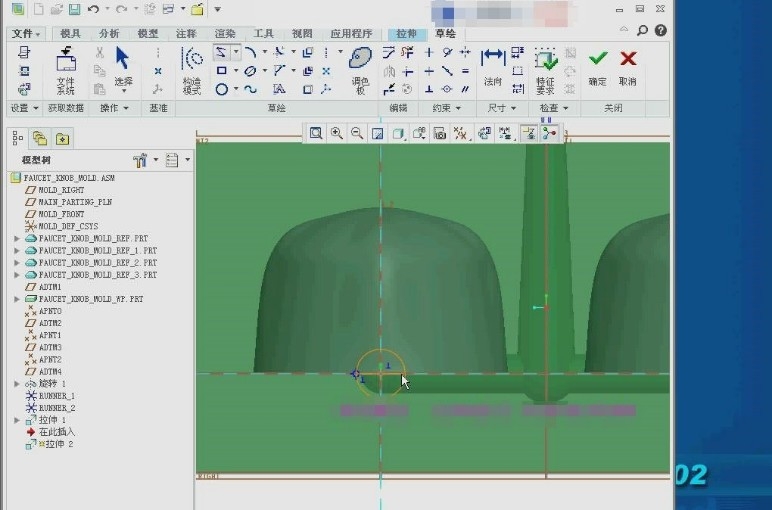
Task: Click the File System (文件系统) import icon
Action: tap(65, 70)
